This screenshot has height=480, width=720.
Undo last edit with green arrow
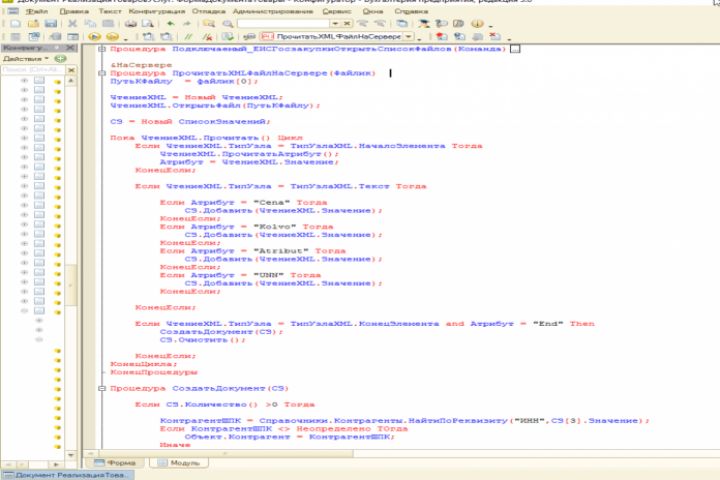click(170, 23)
